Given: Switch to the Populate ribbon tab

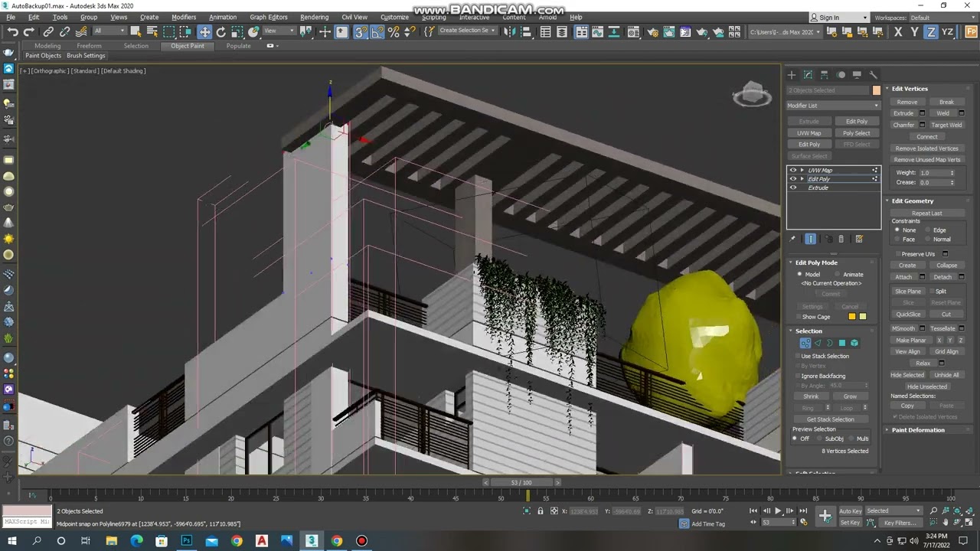Looking at the screenshot, I should coord(238,46).
